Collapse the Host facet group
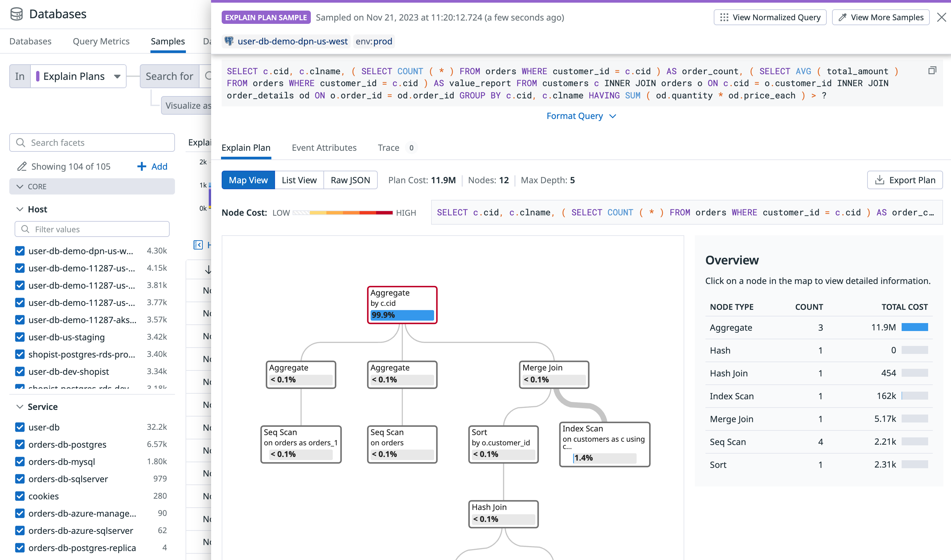The image size is (951, 560). (x=20, y=209)
